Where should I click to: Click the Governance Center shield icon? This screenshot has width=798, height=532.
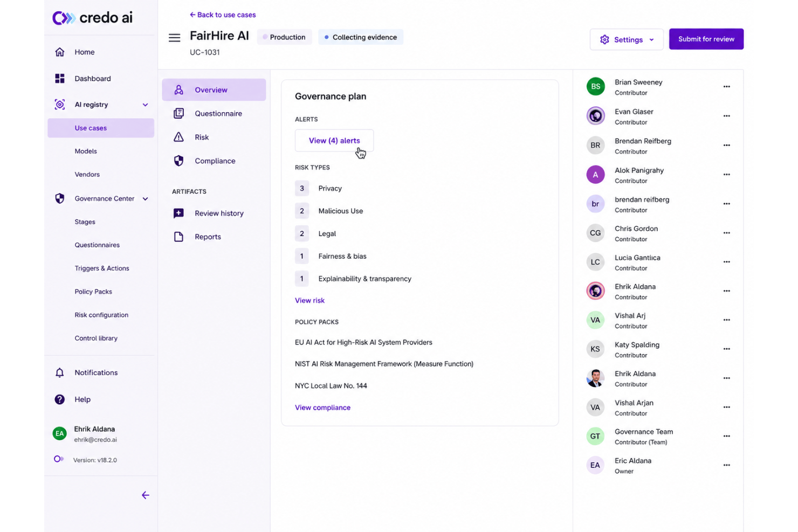60,198
